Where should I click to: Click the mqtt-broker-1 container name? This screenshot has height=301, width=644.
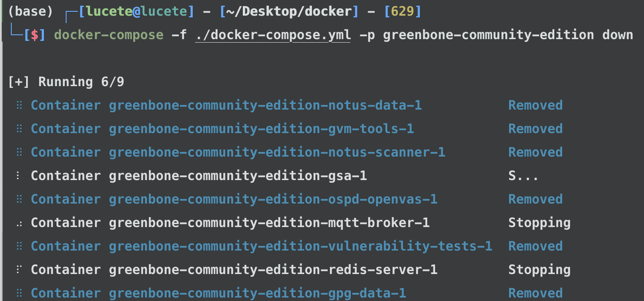coord(269,223)
